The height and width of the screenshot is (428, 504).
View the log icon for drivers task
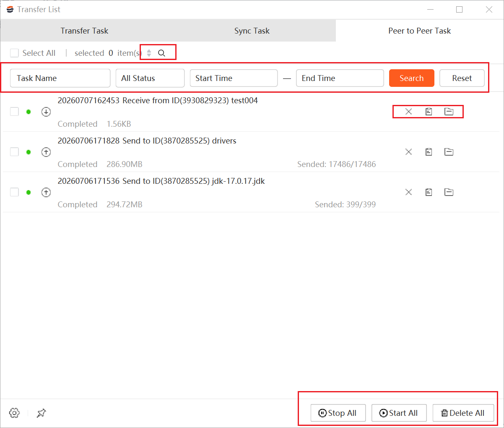click(x=429, y=152)
